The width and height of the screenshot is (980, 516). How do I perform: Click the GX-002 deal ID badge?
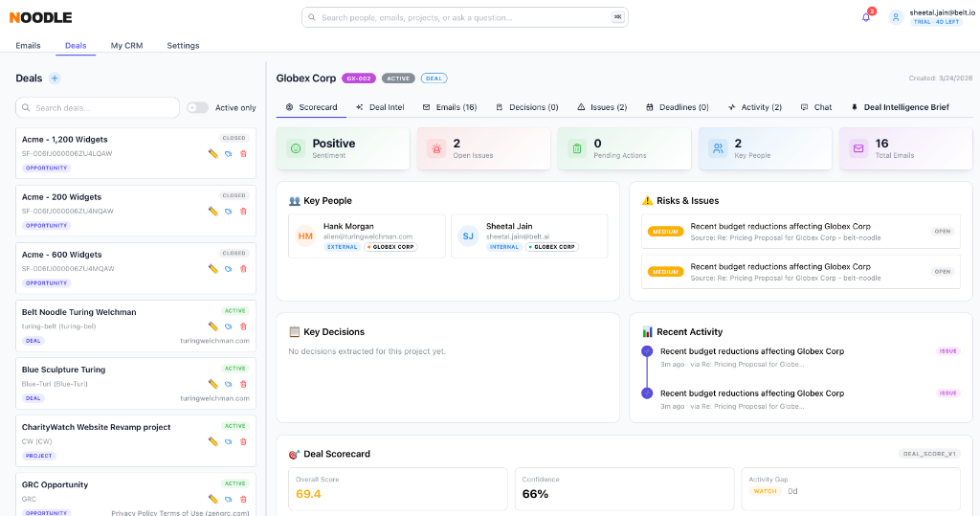[360, 79]
